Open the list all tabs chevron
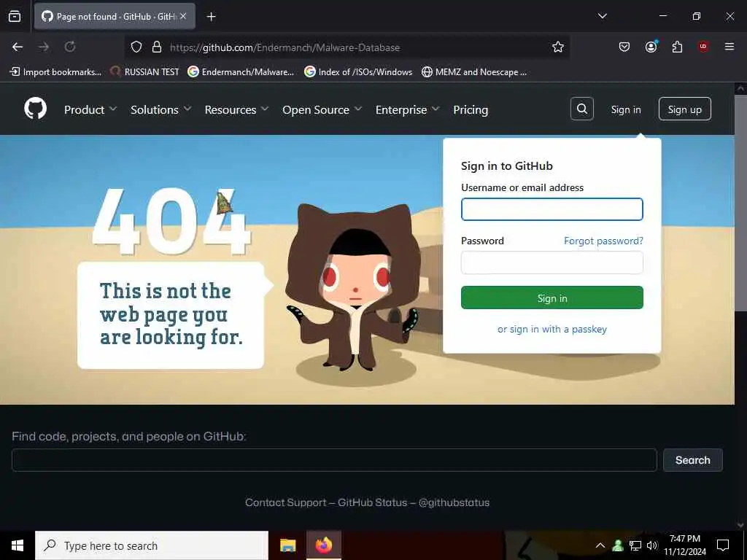Screen dimensions: 747x560 pos(602,16)
